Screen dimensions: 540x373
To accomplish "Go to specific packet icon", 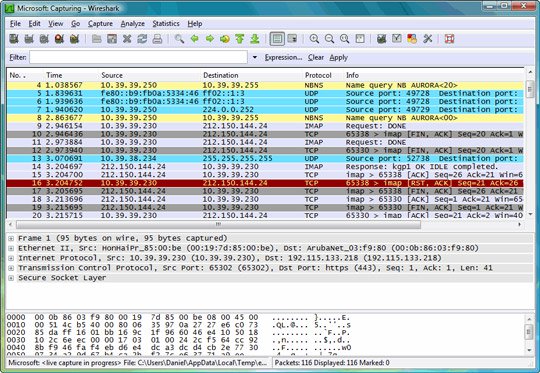I will 225,39.
